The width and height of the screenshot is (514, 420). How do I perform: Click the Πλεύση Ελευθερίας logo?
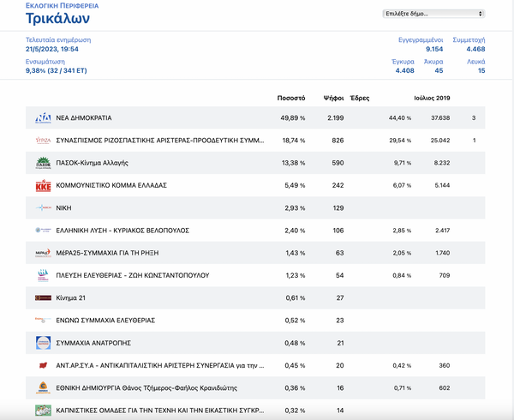(43, 275)
